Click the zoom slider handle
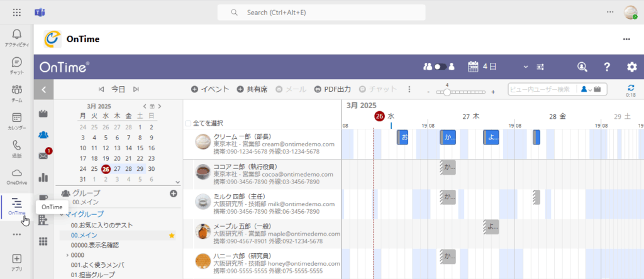This screenshot has height=279, width=644. [x=447, y=92]
